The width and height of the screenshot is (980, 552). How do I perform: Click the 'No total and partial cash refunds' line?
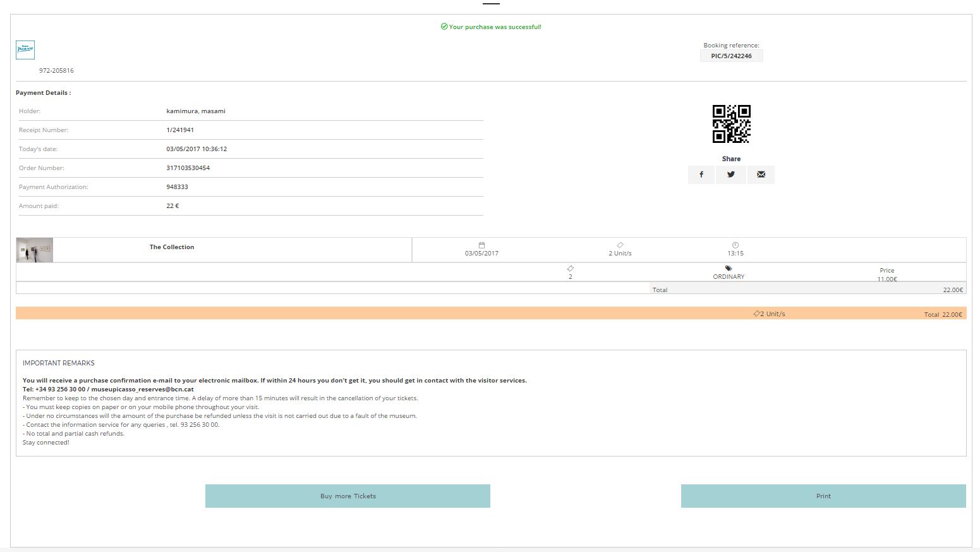73,434
